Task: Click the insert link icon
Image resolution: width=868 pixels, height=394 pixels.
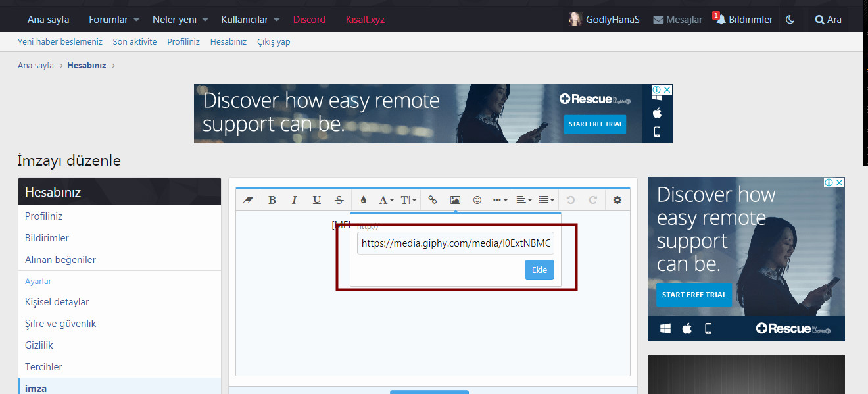Action: tap(433, 200)
